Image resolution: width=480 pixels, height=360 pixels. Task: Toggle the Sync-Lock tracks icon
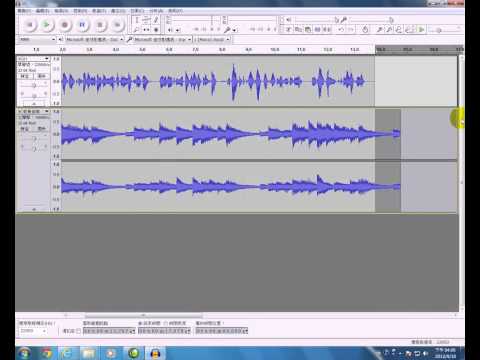[365, 30]
